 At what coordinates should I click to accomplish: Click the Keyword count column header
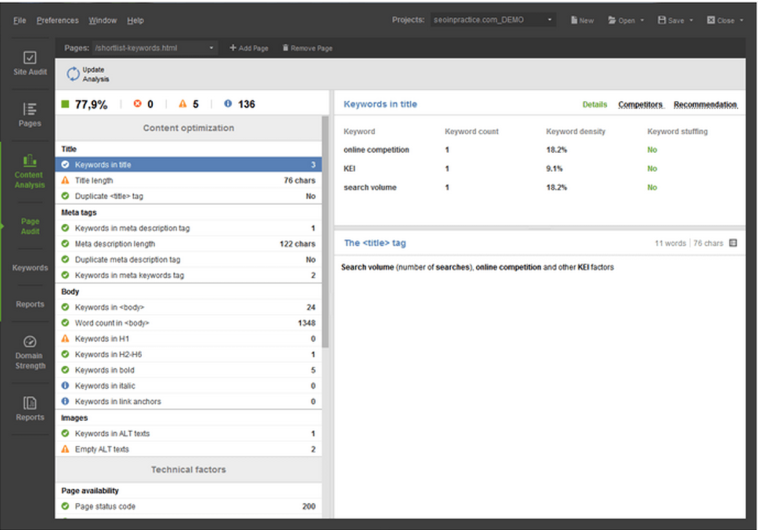471,131
